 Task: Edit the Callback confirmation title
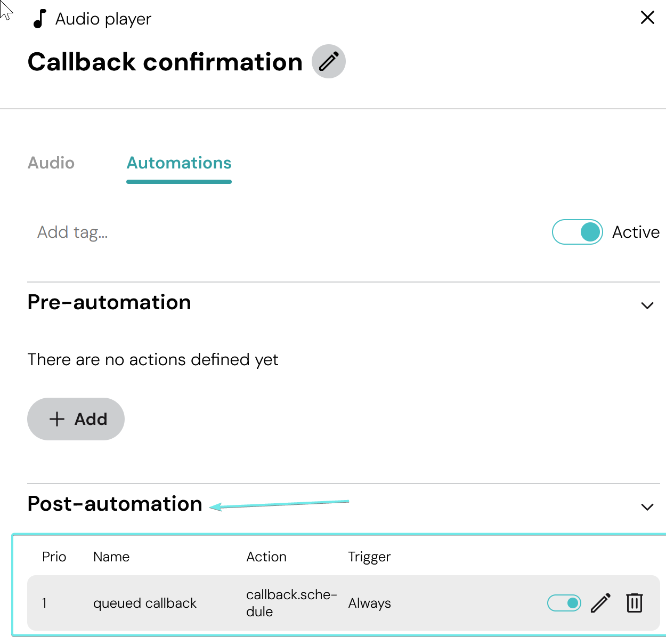[329, 61]
